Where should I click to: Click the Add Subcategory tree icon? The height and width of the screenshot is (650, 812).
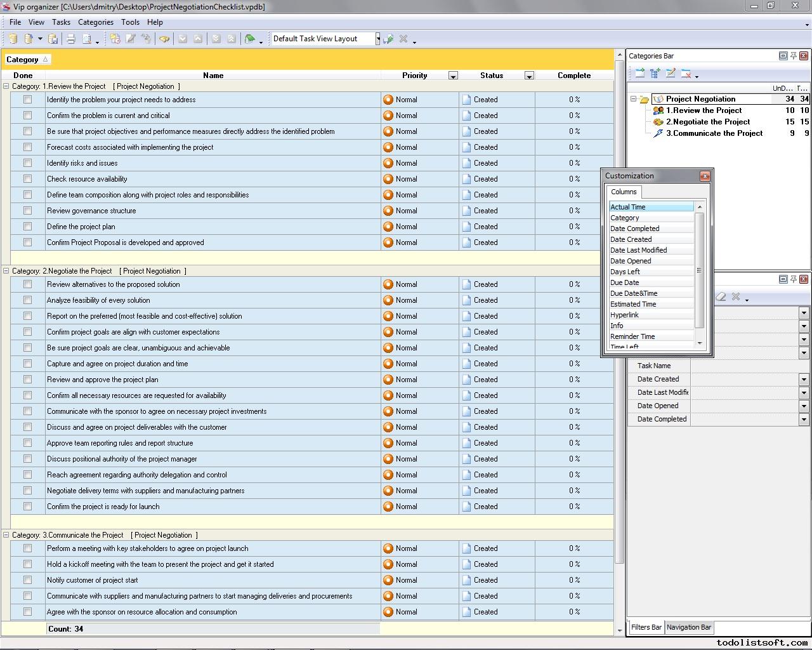tap(655, 74)
